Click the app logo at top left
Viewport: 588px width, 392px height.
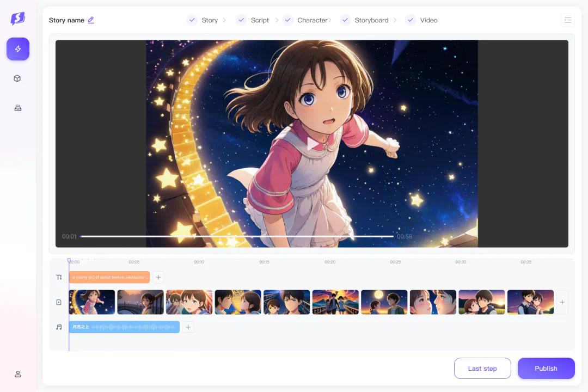coord(18,19)
